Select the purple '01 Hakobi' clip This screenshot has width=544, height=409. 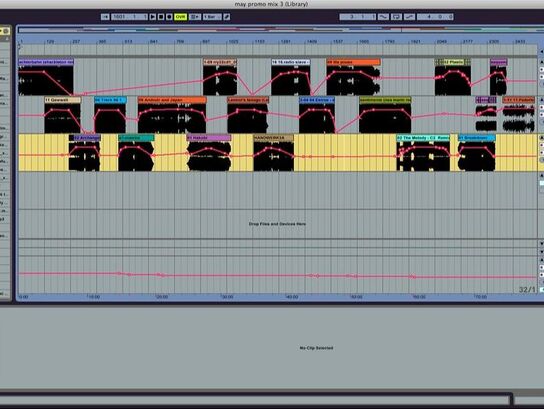click(x=209, y=138)
